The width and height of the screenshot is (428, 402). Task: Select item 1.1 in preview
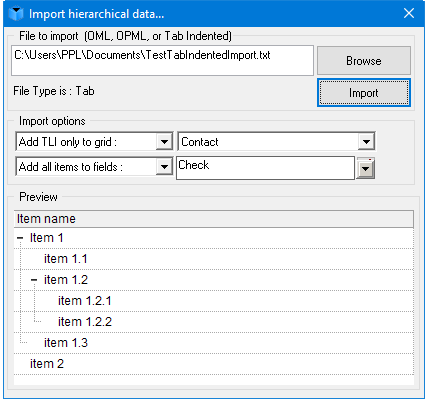point(66,259)
